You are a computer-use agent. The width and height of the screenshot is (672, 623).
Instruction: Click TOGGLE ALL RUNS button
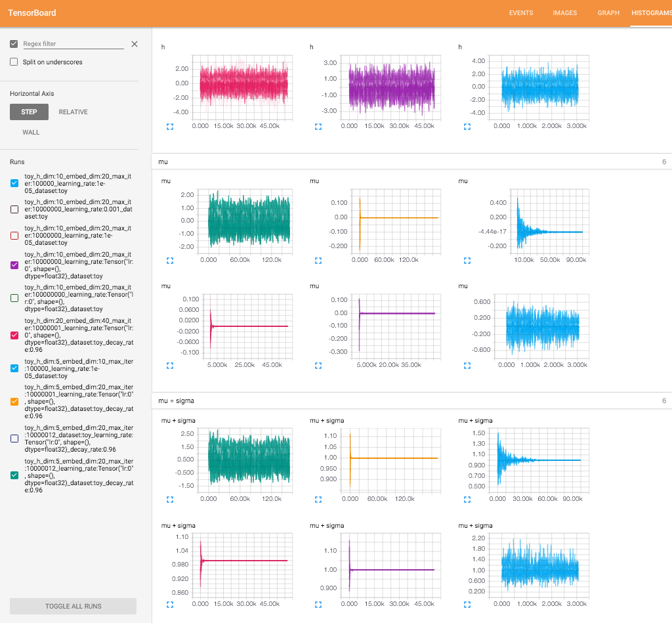tap(73, 607)
